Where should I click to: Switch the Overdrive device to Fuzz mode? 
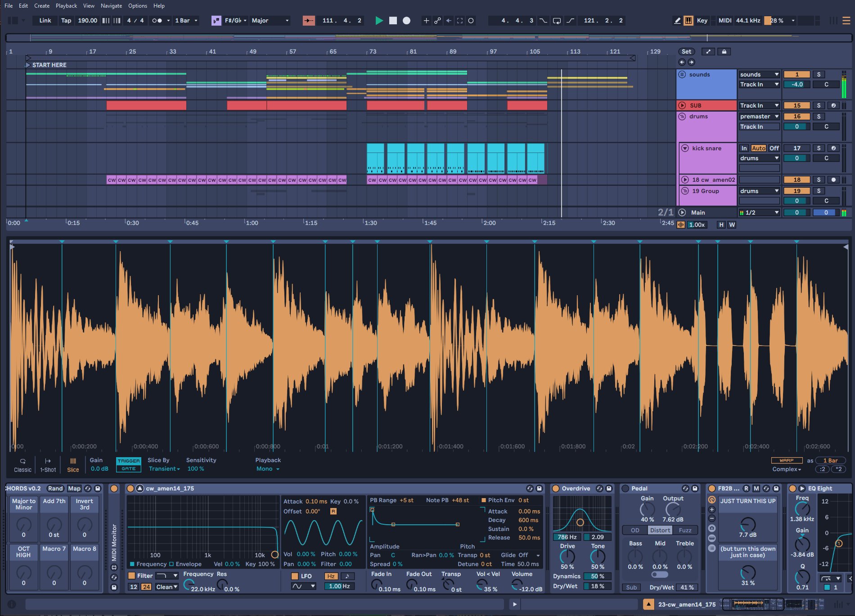click(684, 530)
